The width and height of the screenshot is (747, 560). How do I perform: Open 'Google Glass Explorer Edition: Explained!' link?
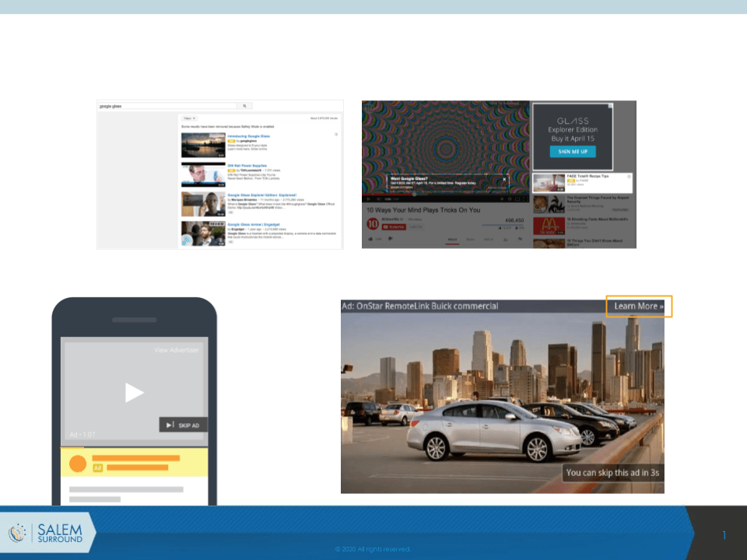262,195
